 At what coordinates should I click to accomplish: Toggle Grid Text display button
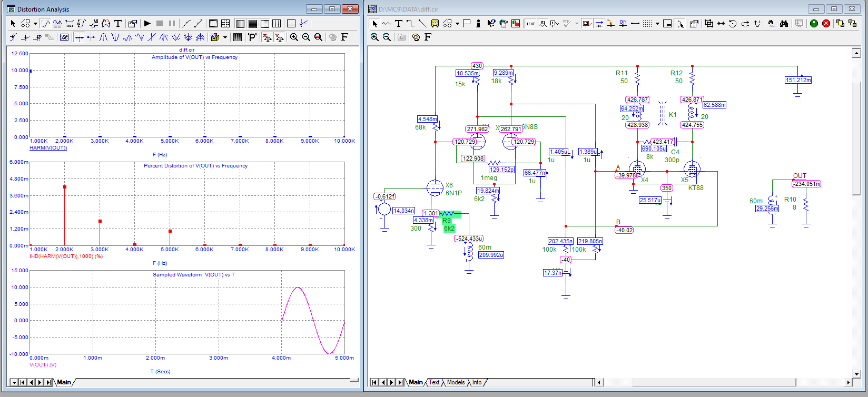click(530, 23)
